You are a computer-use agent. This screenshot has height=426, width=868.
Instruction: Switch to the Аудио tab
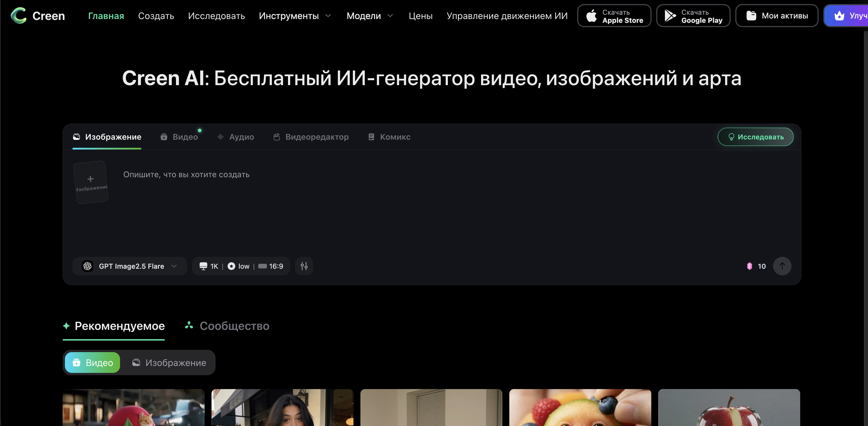coord(235,137)
